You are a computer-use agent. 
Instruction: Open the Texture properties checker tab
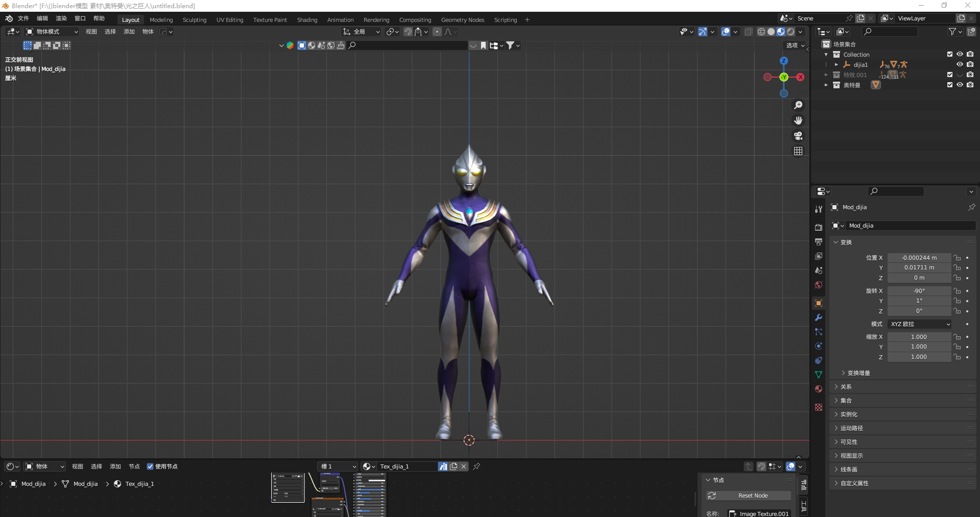819,407
